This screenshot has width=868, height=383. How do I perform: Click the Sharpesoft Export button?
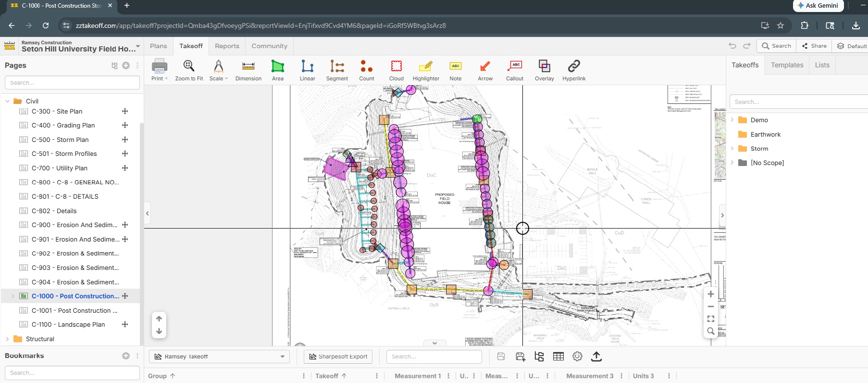tap(338, 357)
